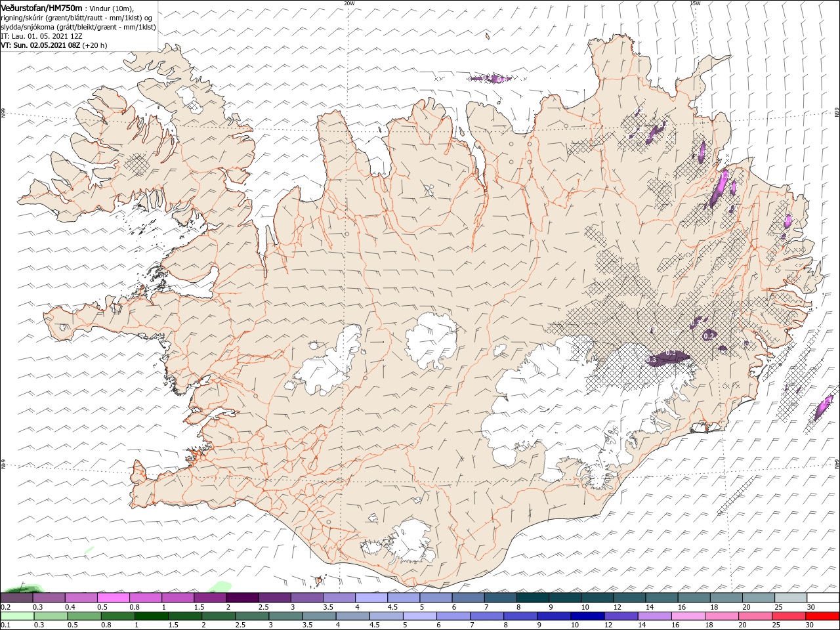Click the 64N latitude label on right edge
The width and height of the screenshot is (840, 630).
click(837, 464)
